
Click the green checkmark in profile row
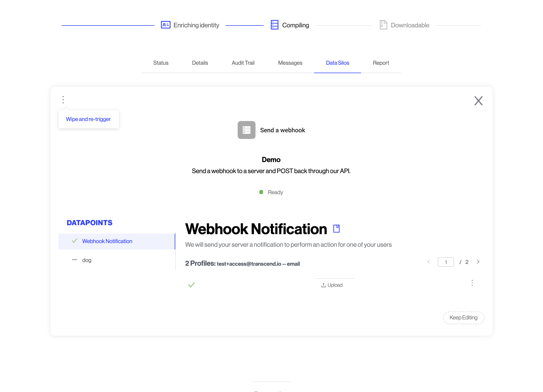[192, 285]
